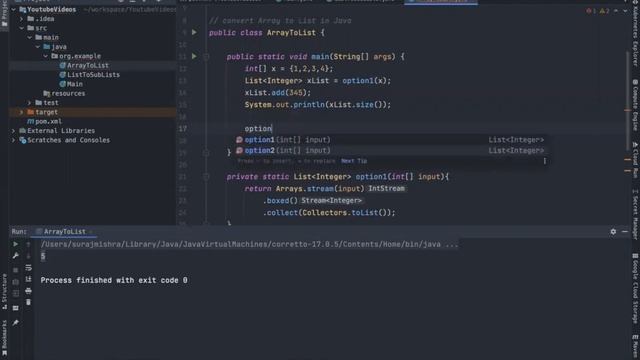Open Bookmarks tool window
Screen dimensions: 640x360
(x=4, y=338)
